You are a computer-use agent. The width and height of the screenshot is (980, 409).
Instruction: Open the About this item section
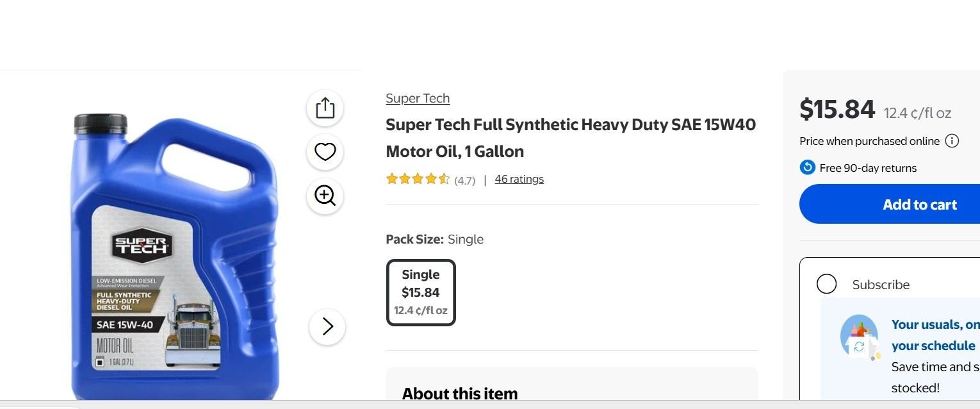(x=460, y=393)
